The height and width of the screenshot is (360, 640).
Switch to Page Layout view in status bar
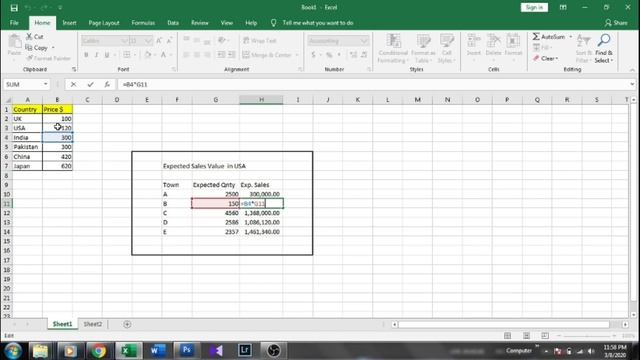pos(526,336)
